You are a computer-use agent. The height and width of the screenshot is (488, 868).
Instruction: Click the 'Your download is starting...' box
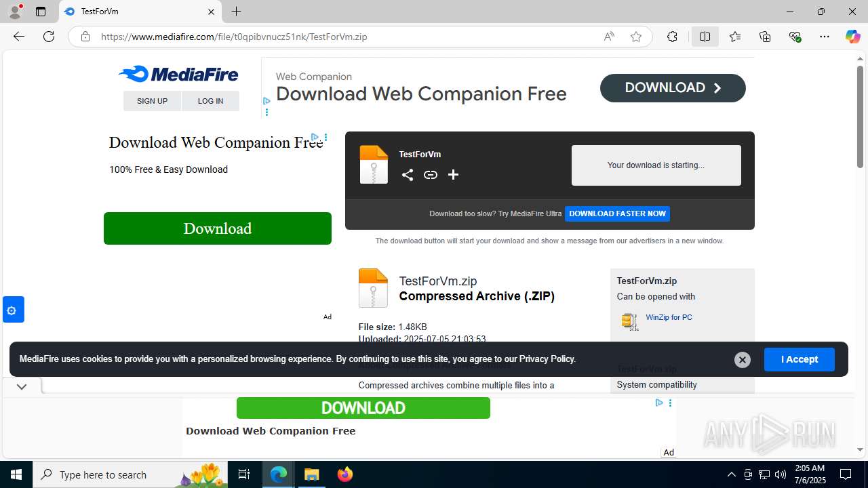(x=656, y=165)
